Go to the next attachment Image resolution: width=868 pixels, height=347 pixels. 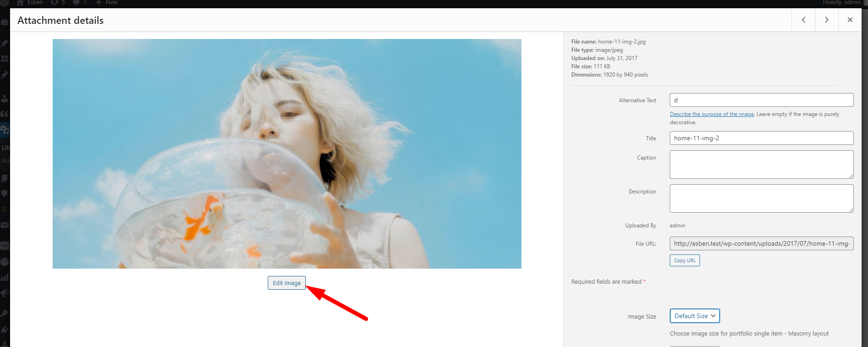(x=827, y=20)
